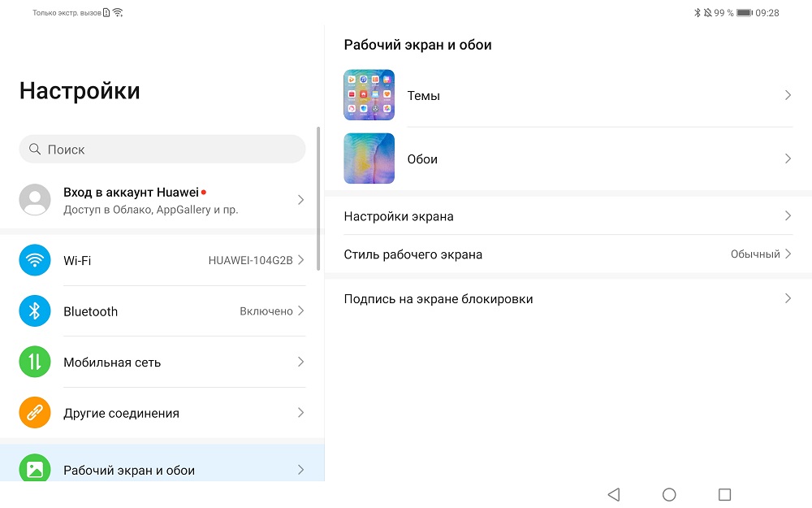Open the Темы thumbnail preview
The width and height of the screenshot is (812, 508).
pos(369,95)
